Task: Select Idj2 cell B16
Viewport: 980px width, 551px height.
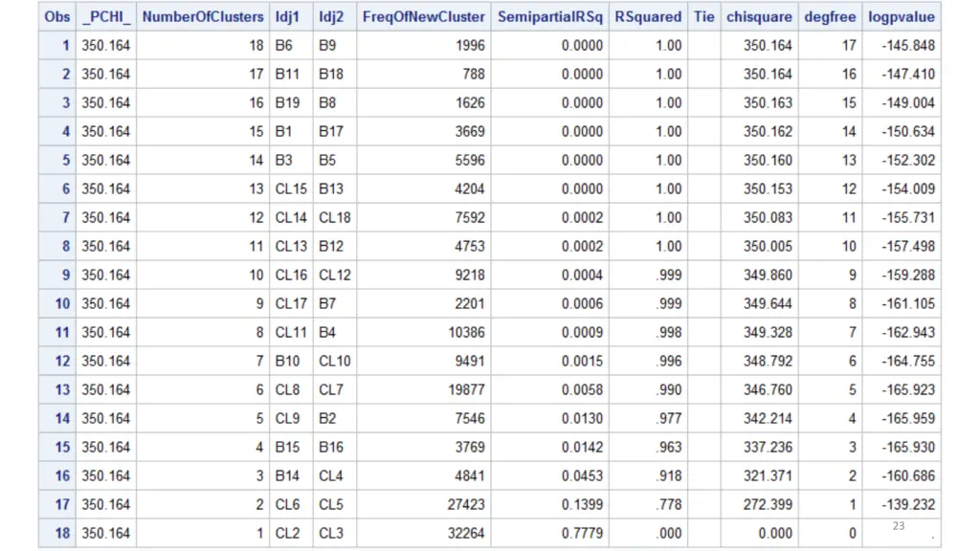Action: (x=331, y=448)
